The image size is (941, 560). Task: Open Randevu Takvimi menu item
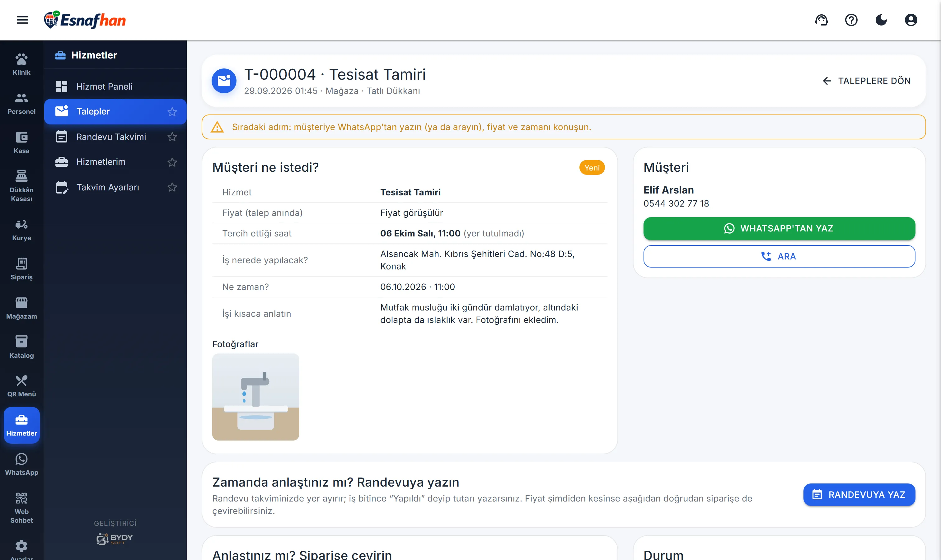(115, 137)
